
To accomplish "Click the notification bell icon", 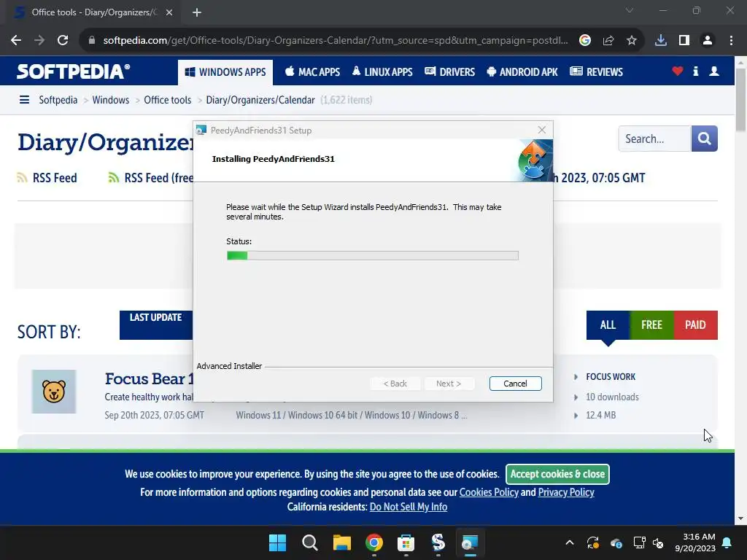I will pos(727,542).
